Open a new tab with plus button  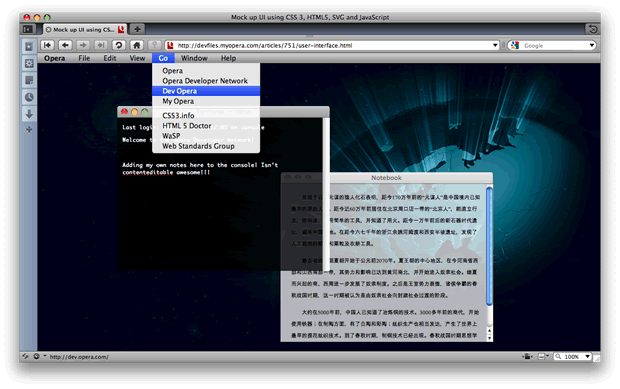pos(137,29)
